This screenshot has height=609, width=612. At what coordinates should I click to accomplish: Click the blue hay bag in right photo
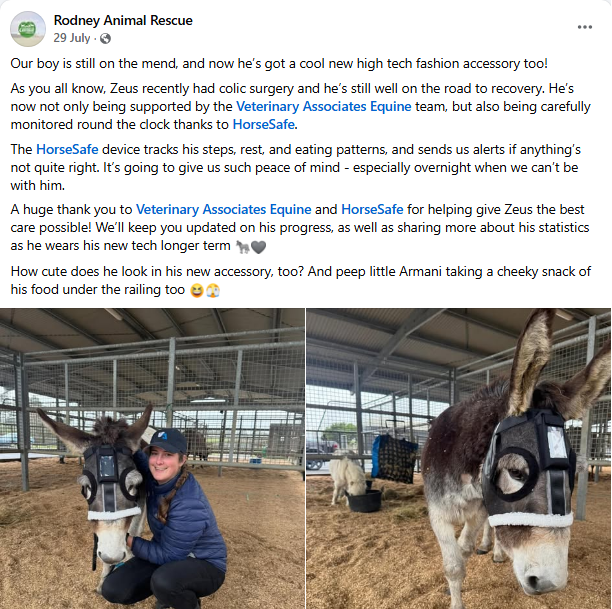393,459
